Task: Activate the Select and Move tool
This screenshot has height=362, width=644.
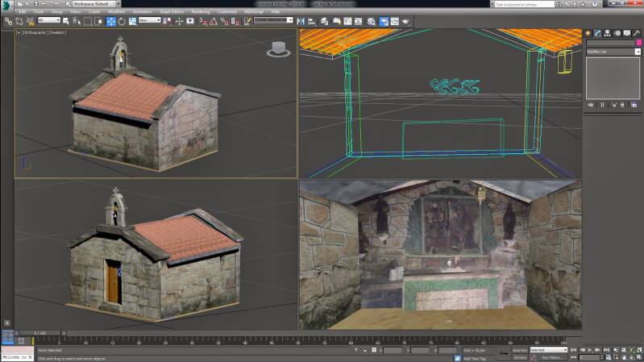Action: tap(110, 21)
